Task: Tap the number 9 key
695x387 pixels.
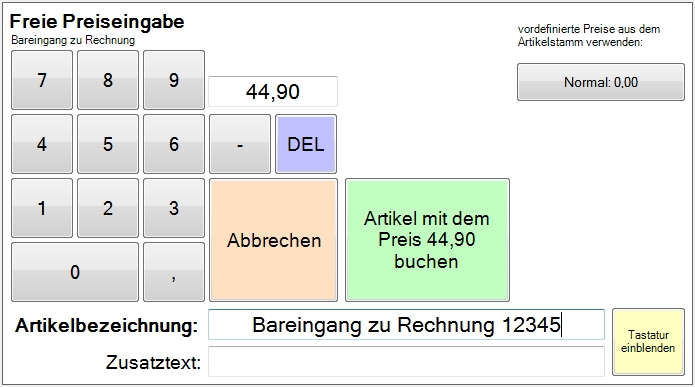Action: click(x=174, y=80)
